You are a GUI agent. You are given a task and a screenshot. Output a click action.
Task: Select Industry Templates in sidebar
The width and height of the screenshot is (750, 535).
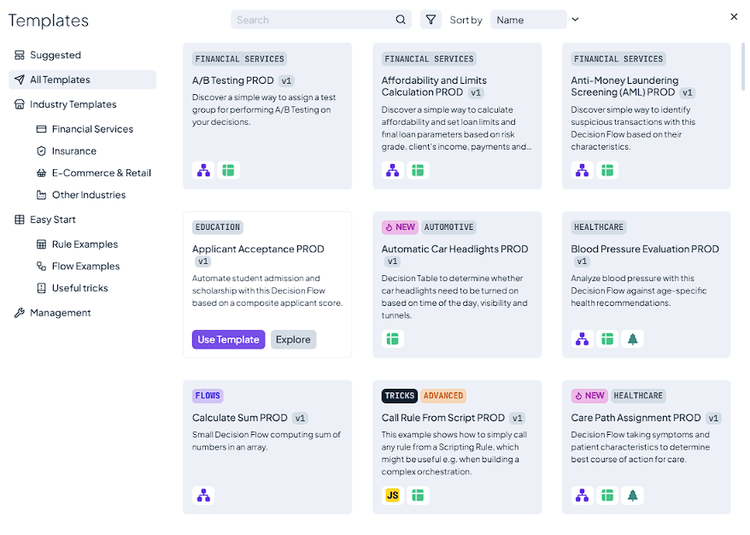click(x=73, y=104)
